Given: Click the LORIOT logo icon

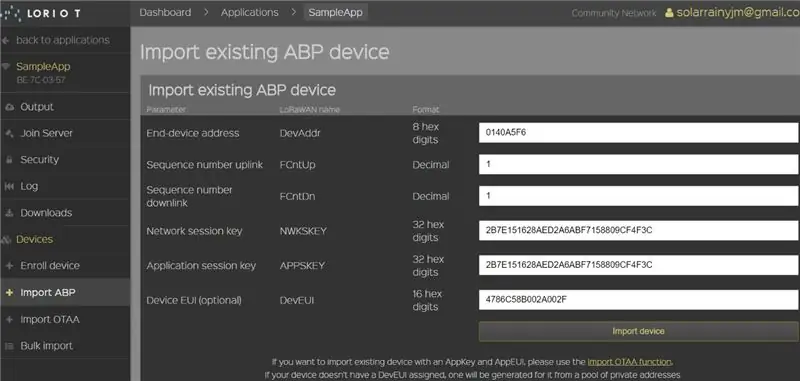Looking at the screenshot, I should click(x=10, y=13).
